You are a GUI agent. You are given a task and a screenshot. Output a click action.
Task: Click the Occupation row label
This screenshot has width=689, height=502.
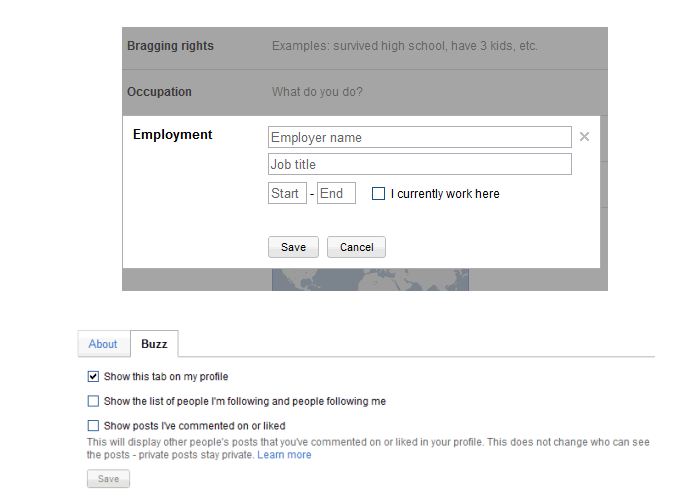(159, 92)
